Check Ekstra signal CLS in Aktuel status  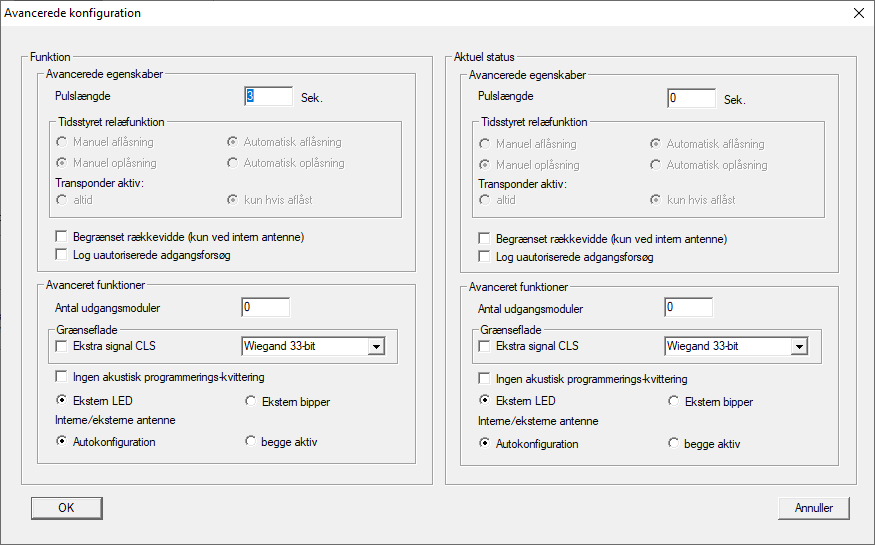tap(485, 347)
